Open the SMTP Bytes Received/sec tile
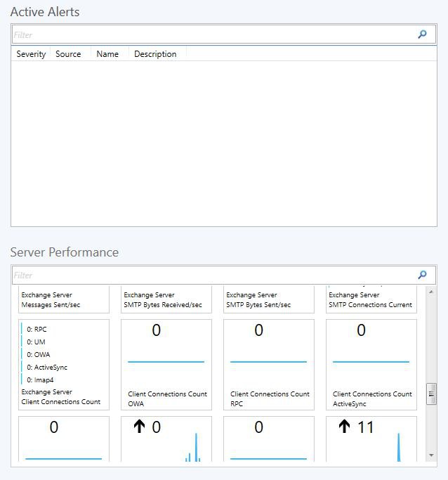Screen dimensions: 448x480 (x=166, y=299)
